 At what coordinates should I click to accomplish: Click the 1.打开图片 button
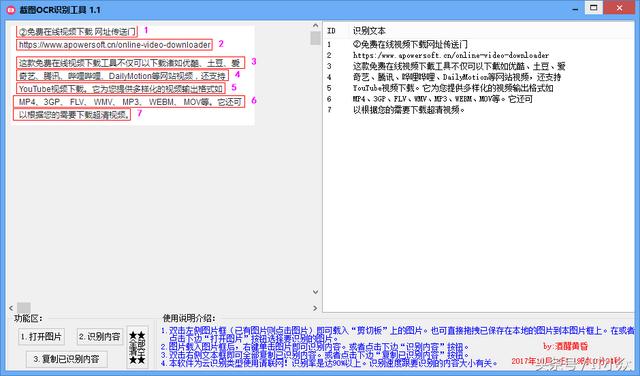pyautogui.click(x=41, y=336)
